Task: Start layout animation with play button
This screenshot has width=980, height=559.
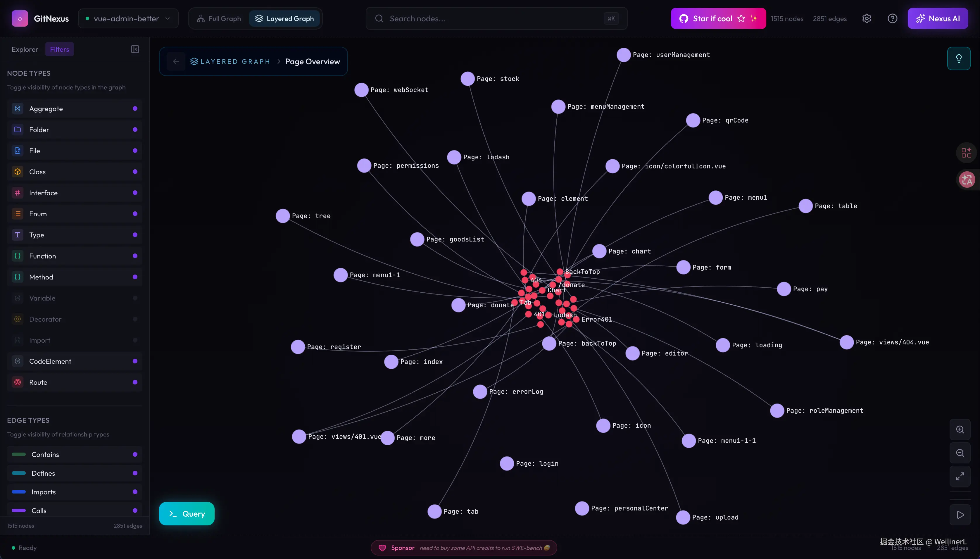Action: (960, 515)
